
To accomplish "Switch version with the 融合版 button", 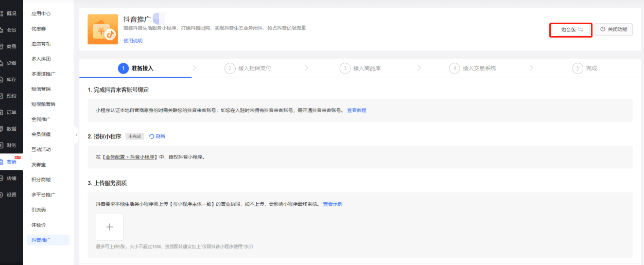I will point(571,30).
